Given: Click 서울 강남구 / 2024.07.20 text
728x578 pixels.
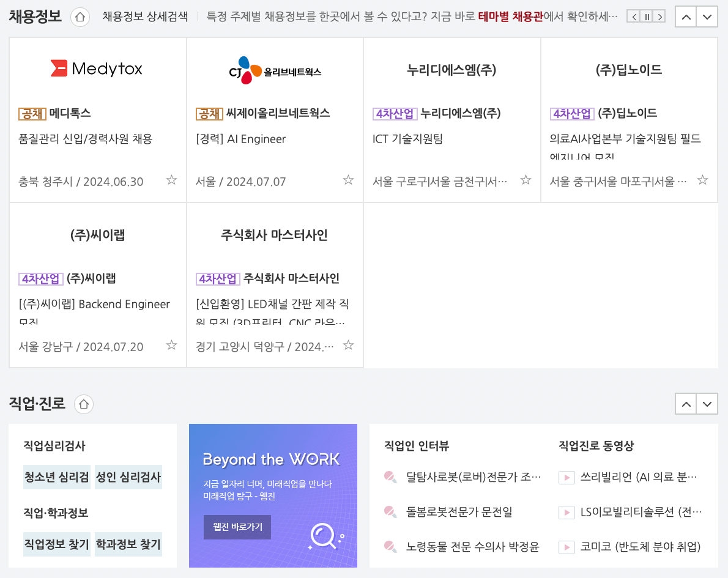Looking at the screenshot, I should [81, 347].
